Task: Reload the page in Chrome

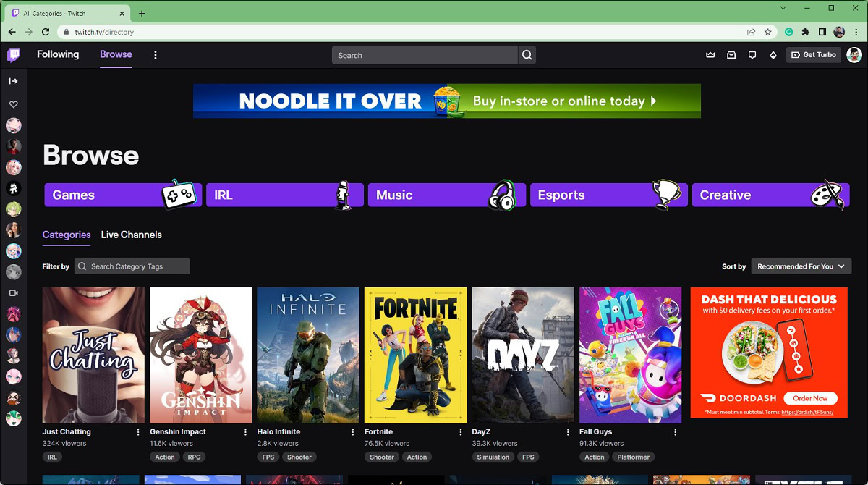Action: [46, 32]
